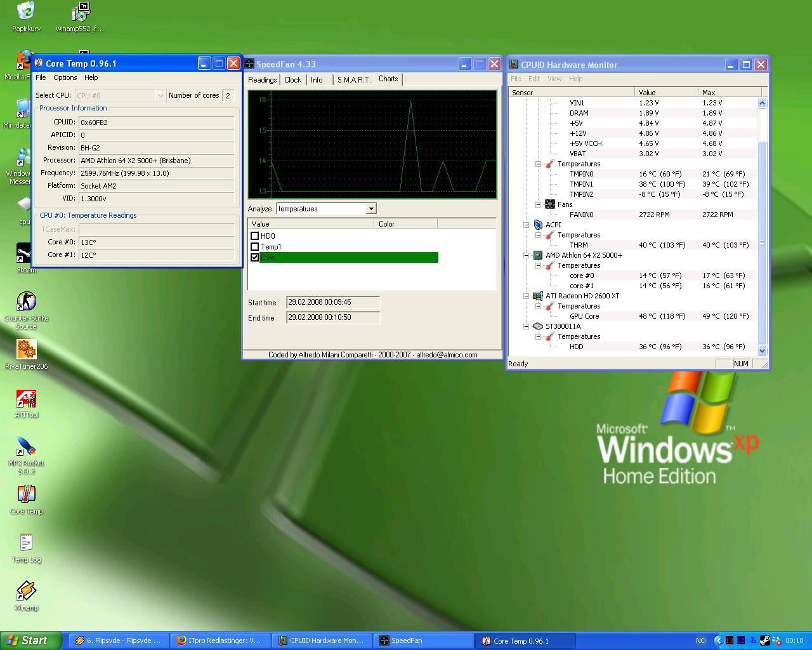The width and height of the screenshot is (812, 650).
Task: Click the End time field in SpeedFan
Action: click(x=333, y=317)
